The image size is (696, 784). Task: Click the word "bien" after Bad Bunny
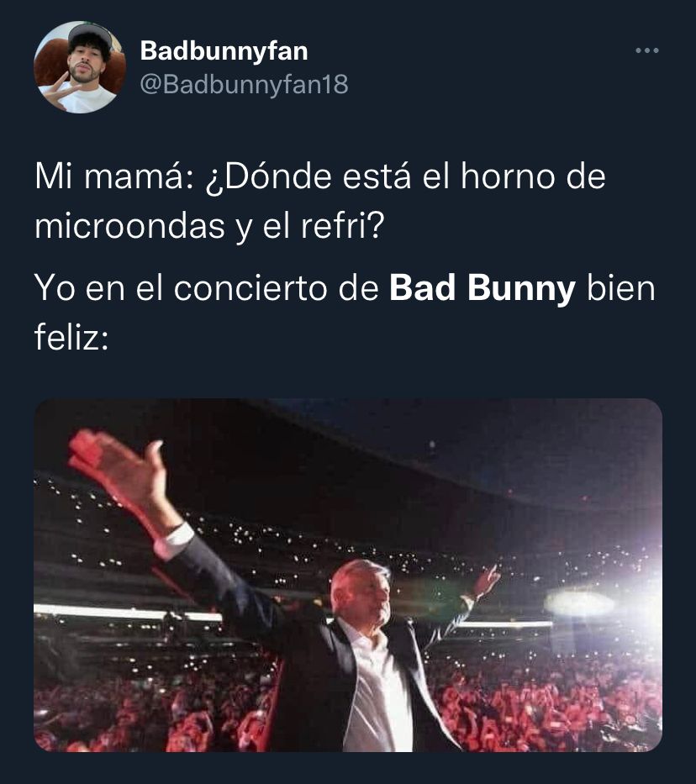click(x=620, y=288)
